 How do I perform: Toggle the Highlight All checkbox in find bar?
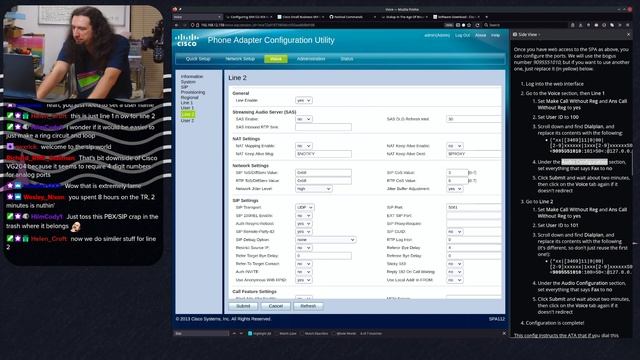[x=250, y=333]
